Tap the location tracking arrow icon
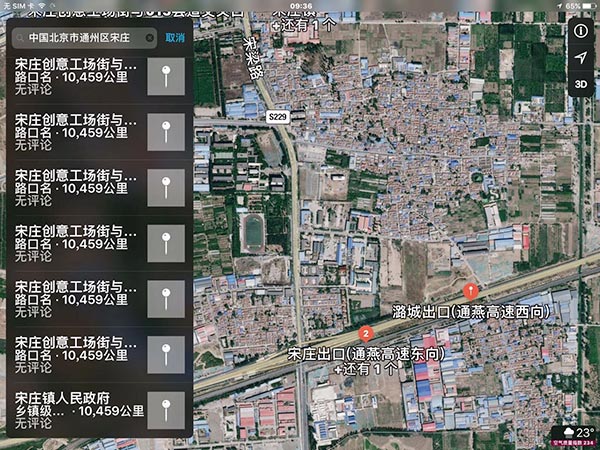 580,57
